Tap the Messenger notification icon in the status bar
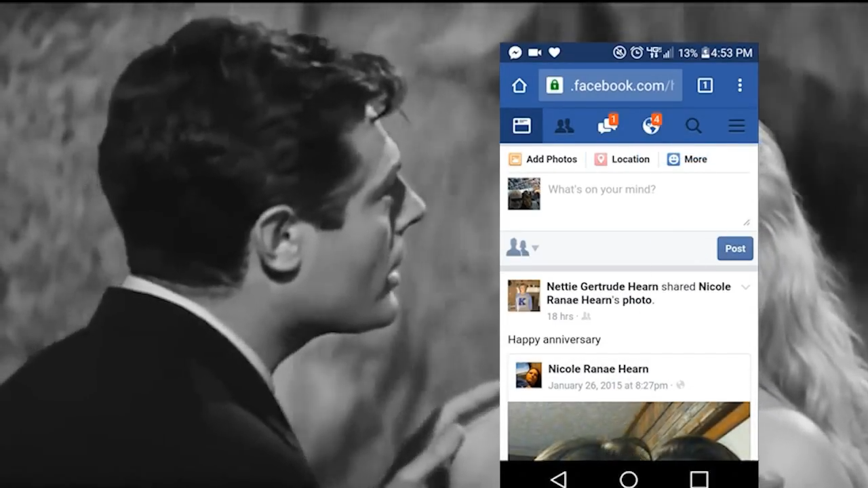 click(x=515, y=53)
